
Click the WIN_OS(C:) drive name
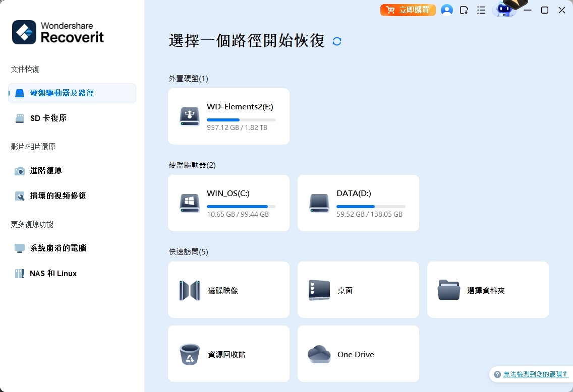click(228, 193)
